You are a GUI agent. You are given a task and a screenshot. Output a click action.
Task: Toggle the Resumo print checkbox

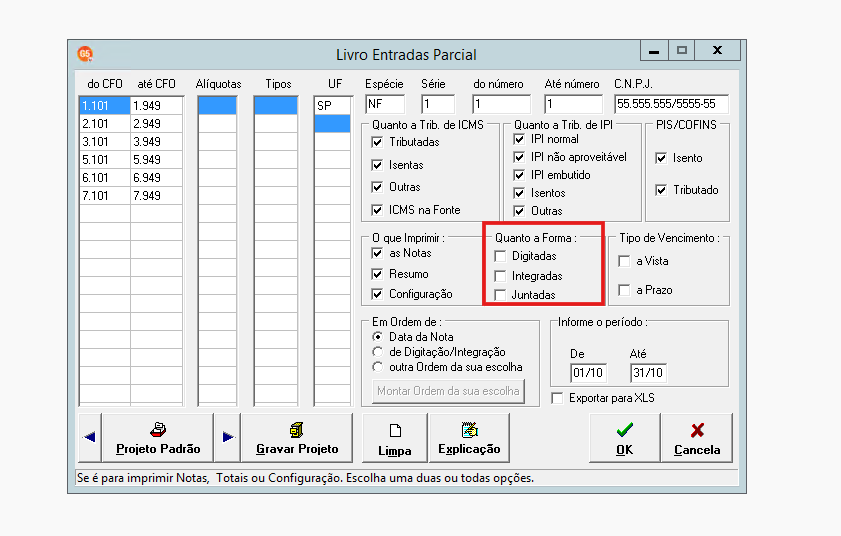[378, 274]
